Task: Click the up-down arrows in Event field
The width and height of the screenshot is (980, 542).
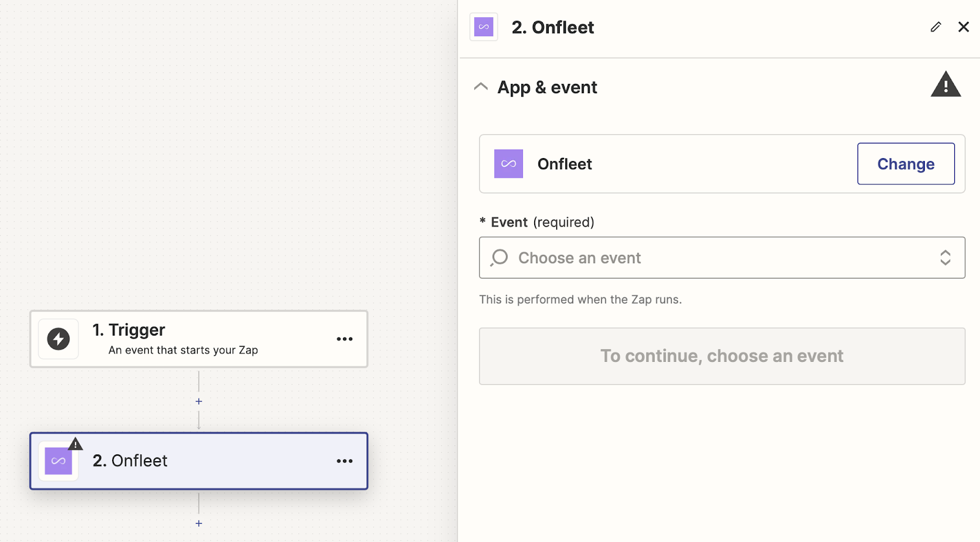Action: 945,258
